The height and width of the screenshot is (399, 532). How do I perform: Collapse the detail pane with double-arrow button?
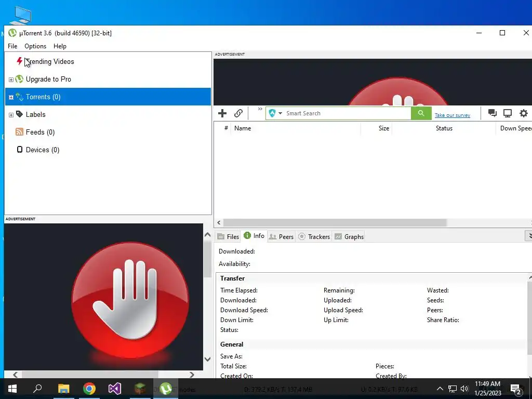[x=528, y=236]
